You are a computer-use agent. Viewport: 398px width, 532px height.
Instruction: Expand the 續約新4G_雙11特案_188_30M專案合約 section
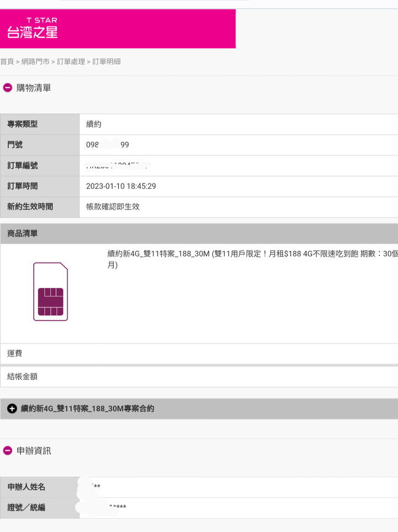coord(12,408)
